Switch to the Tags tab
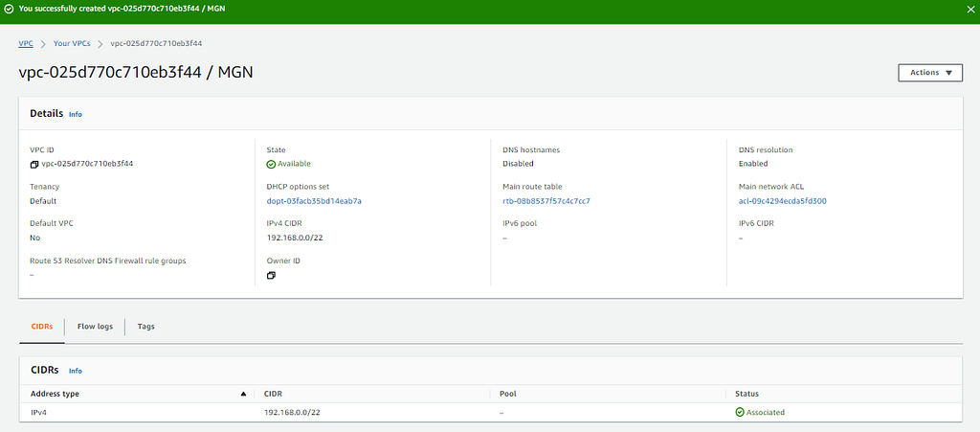Screen dimensions: 980x432 point(146,327)
